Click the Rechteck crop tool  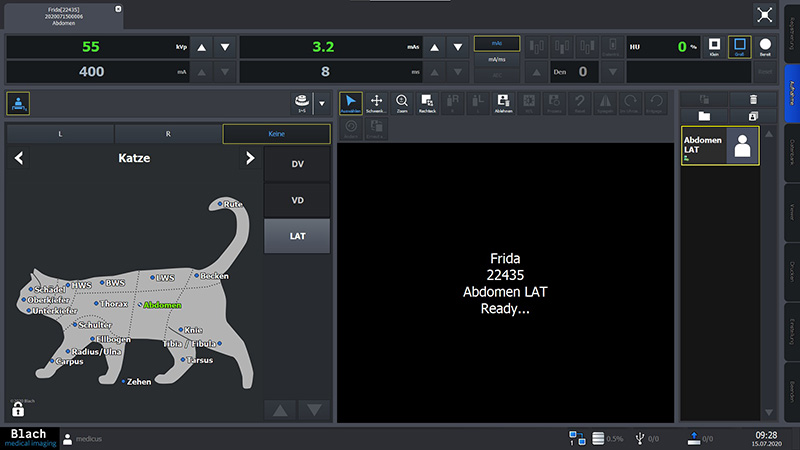coord(428,103)
